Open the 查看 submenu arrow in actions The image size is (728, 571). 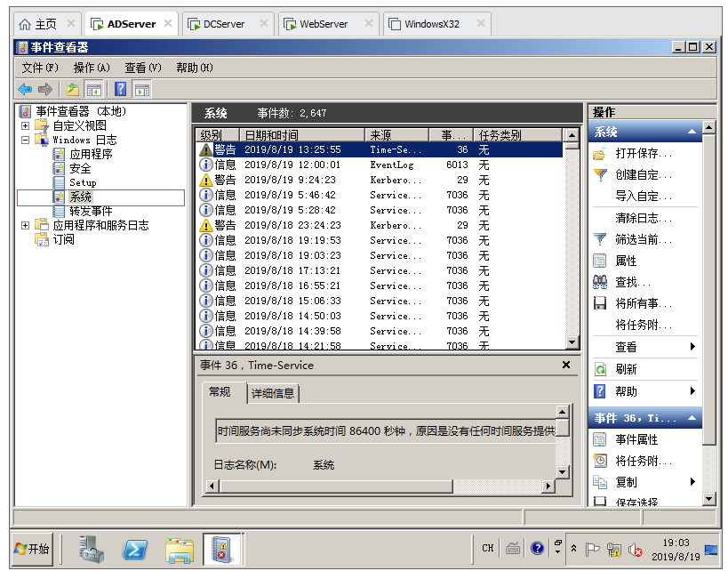tap(692, 347)
